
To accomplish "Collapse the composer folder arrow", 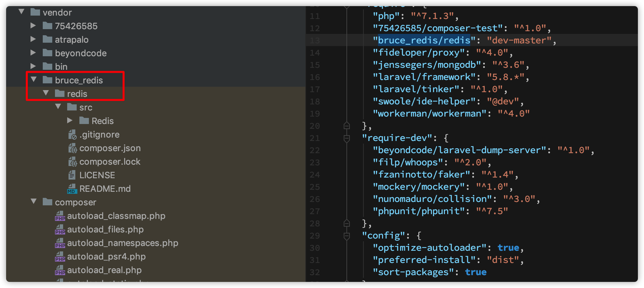I will 34,202.
